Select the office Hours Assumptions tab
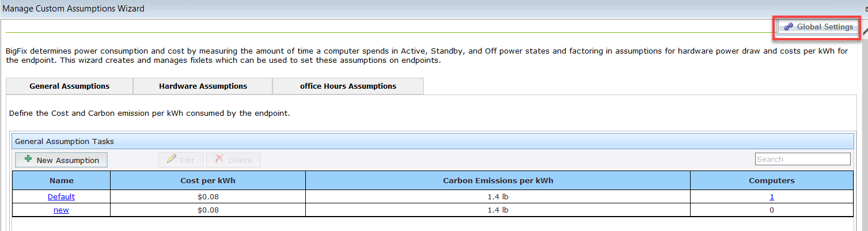This screenshot has height=231, width=868. pyautogui.click(x=348, y=86)
